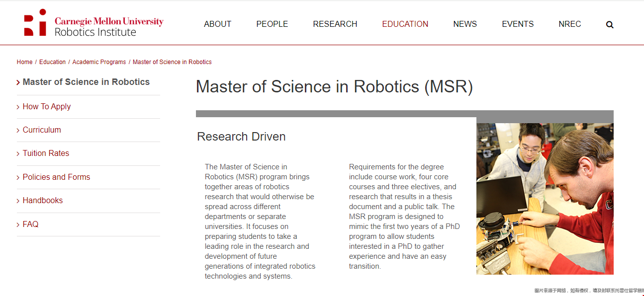Open the Curriculum sidebar link
644x296 pixels.
point(42,130)
